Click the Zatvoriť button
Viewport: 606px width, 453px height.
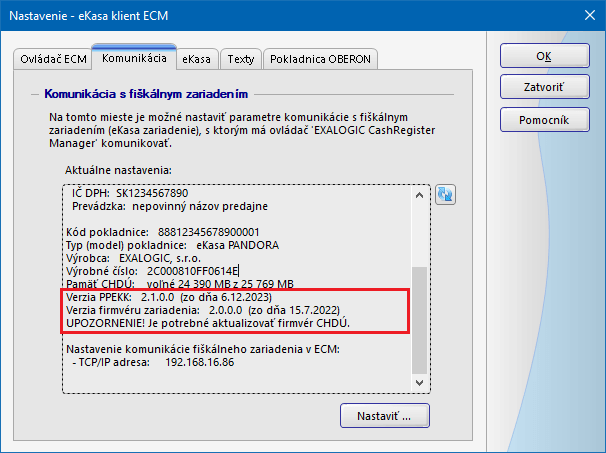point(544,87)
